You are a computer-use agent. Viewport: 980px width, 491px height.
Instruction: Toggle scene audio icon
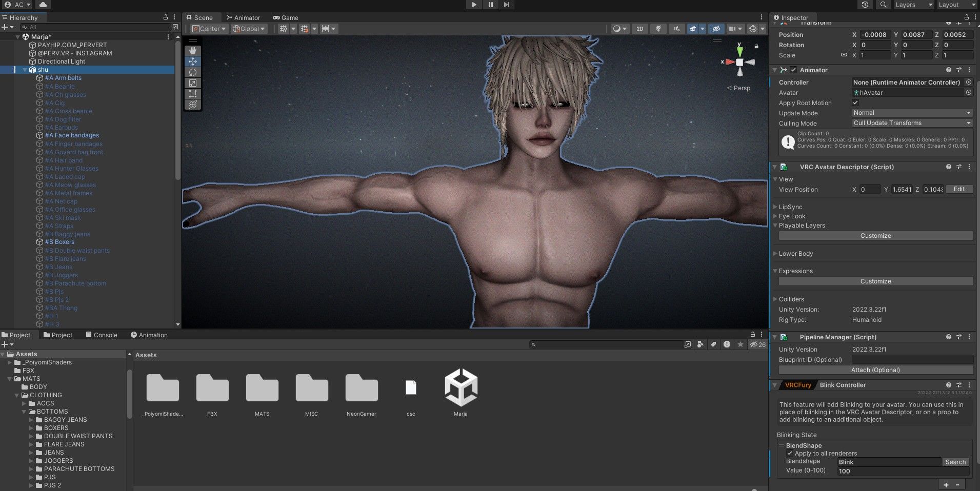(x=676, y=29)
